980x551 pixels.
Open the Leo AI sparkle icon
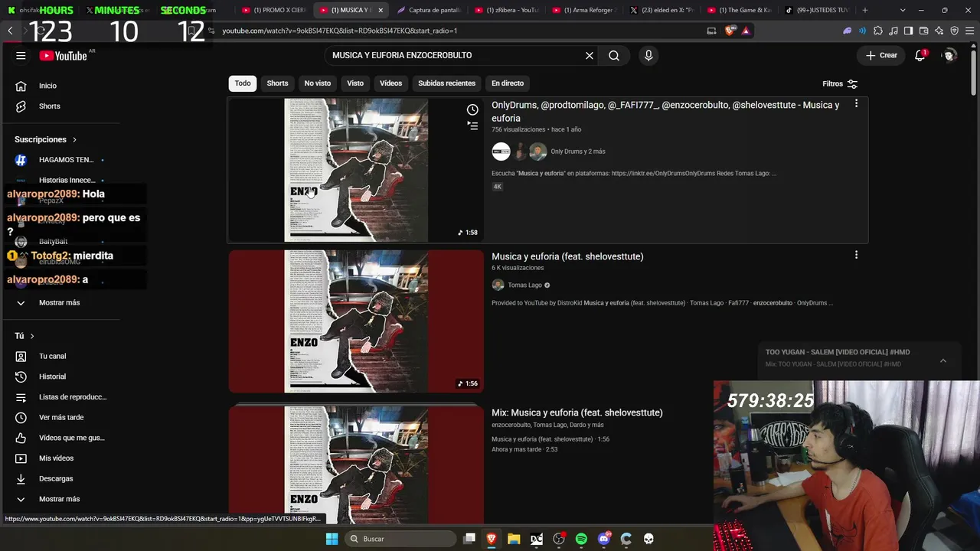[x=939, y=31]
